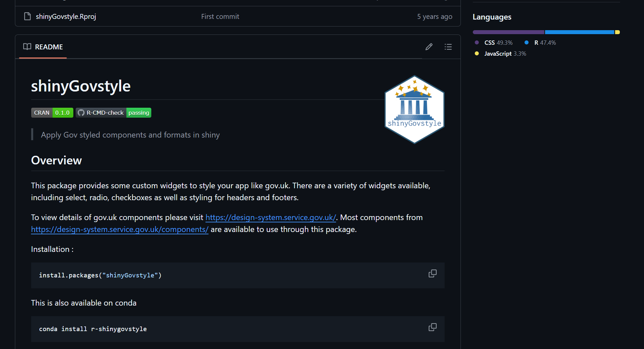Click the file icon beside shinyGovstyle.Rproj

[28, 16]
